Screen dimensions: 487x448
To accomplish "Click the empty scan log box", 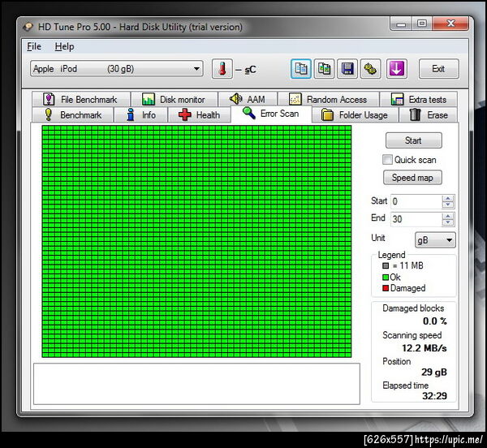I will (196, 384).
